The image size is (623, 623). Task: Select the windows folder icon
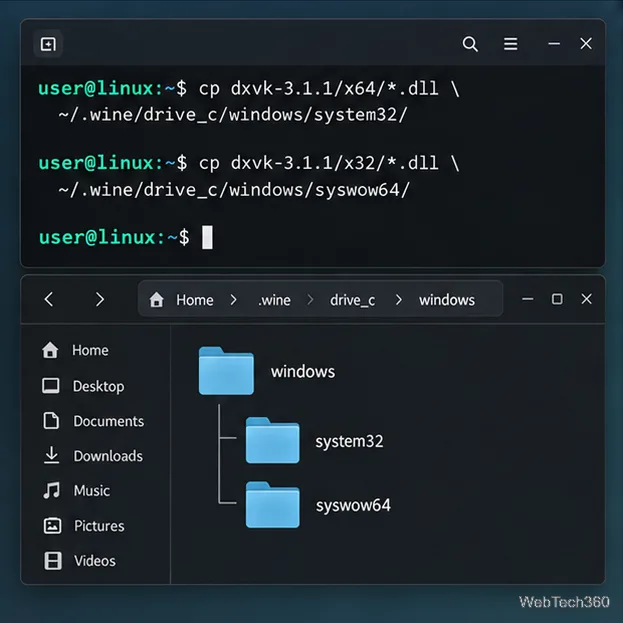[x=226, y=371]
